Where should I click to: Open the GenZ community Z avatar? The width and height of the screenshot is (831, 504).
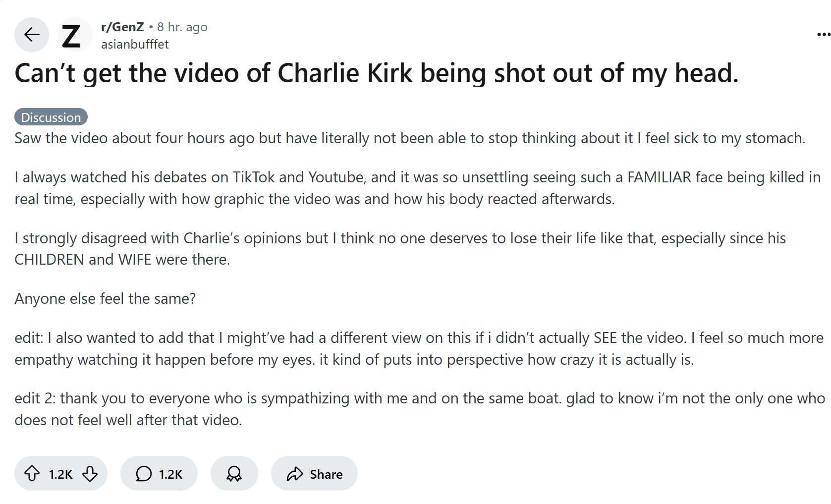tap(72, 36)
